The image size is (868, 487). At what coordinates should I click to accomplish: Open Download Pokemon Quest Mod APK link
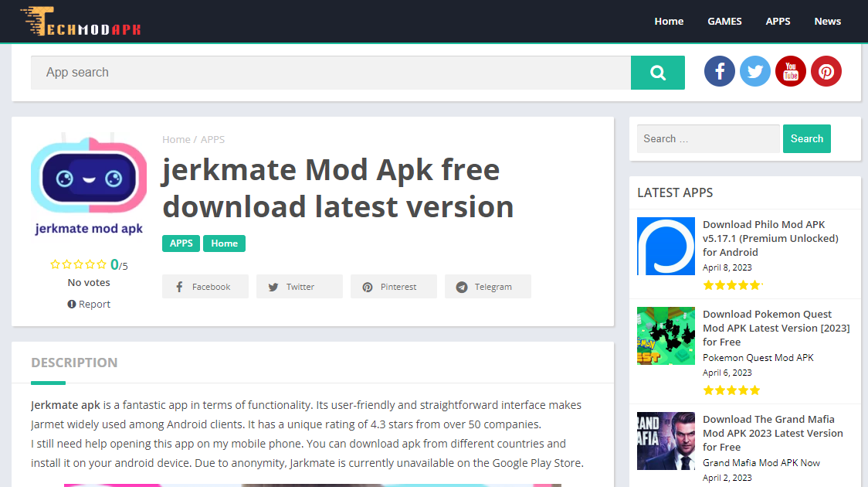click(776, 328)
